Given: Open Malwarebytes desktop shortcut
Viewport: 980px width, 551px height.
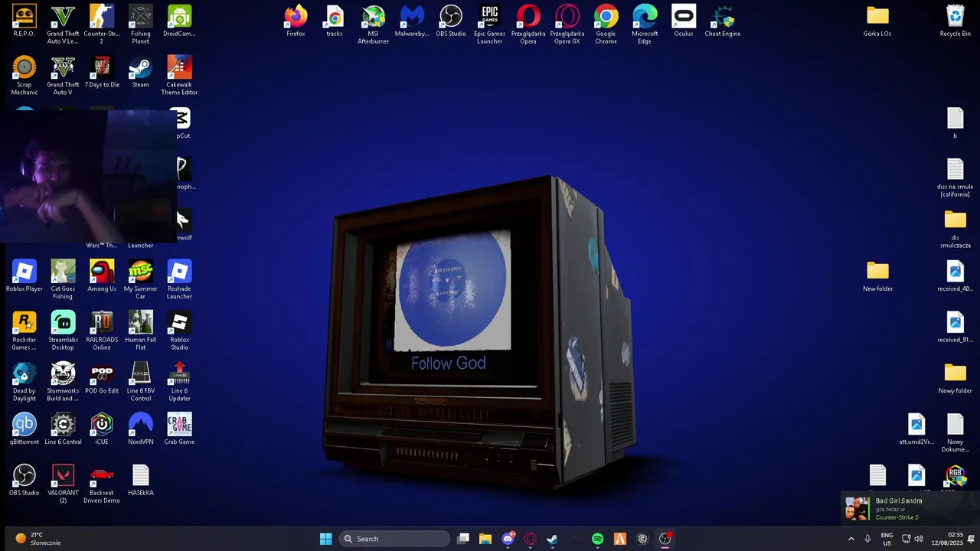Looking at the screenshot, I should [412, 21].
